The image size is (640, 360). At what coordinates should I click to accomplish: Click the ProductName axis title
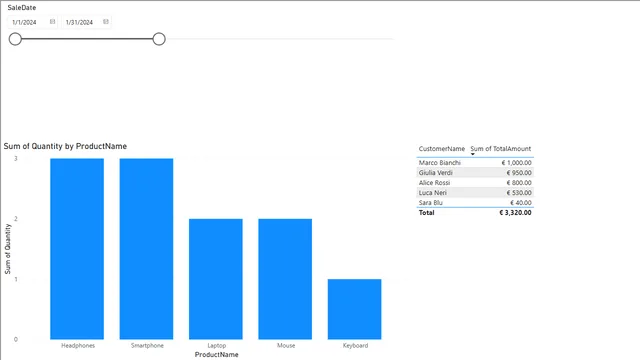click(217, 354)
